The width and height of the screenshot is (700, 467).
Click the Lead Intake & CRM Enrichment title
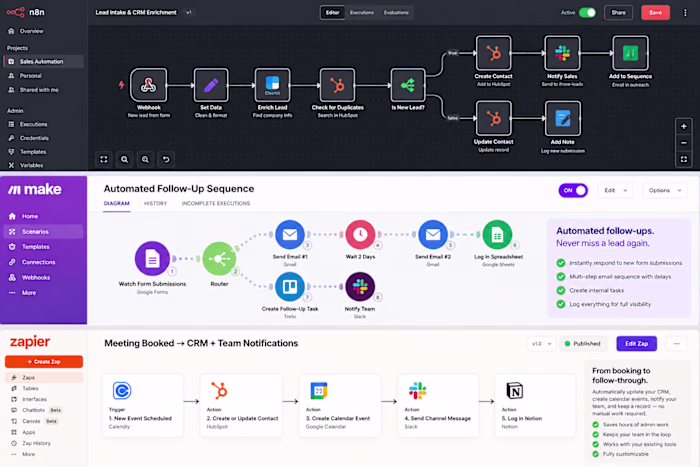136,13
